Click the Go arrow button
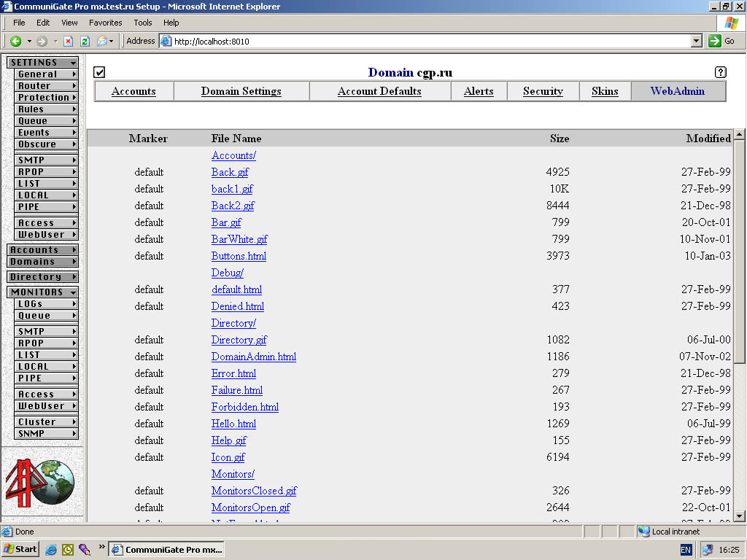Viewport: 747px width, 560px height. pos(715,41)
